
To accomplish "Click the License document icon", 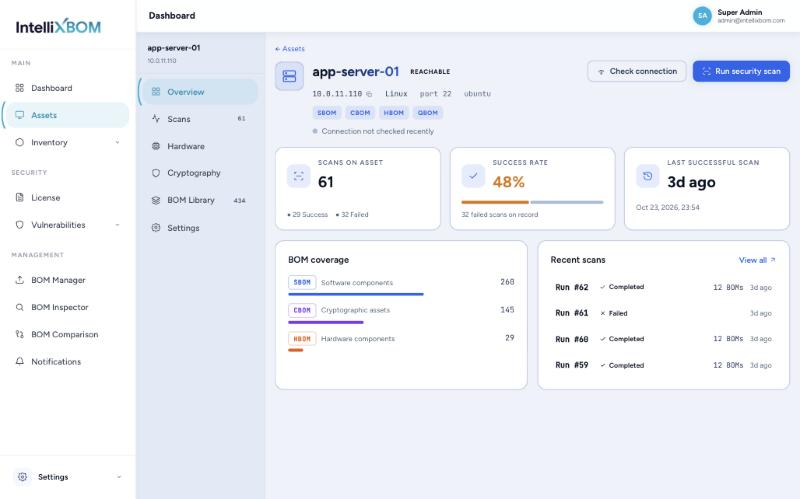I will [19, 197].
